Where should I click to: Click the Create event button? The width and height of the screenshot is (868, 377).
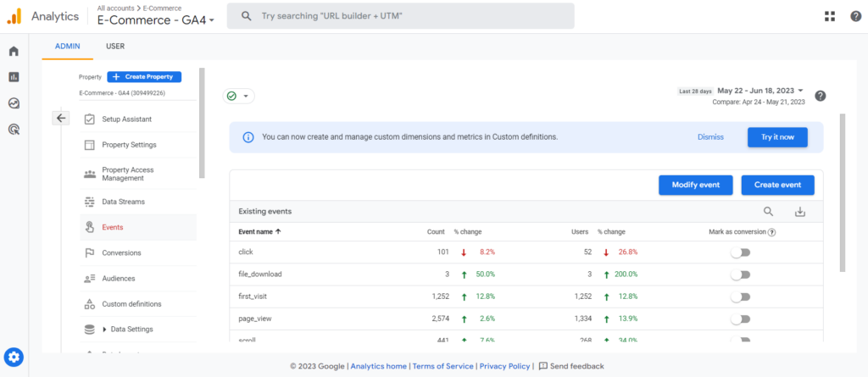(x=777, y=185)
